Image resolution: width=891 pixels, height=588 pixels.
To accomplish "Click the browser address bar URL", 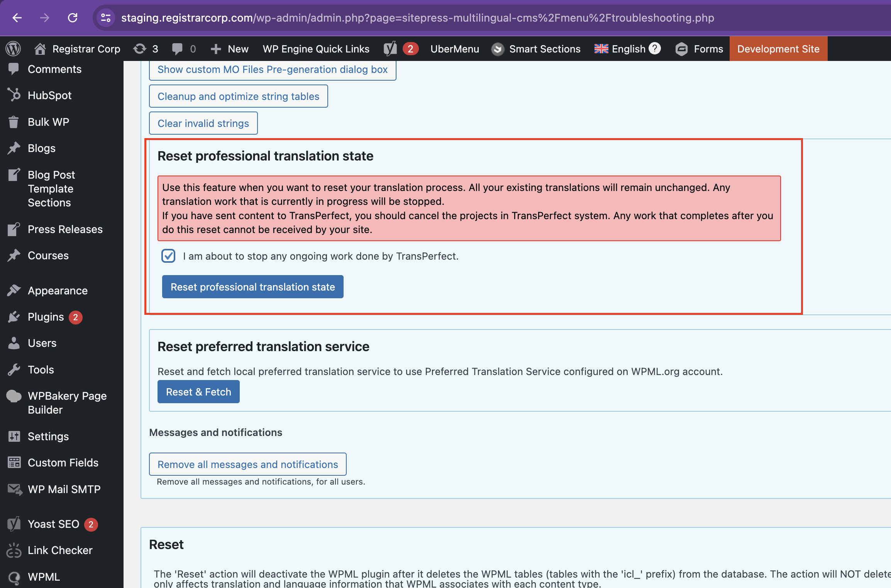I will (x=418, y=18).
